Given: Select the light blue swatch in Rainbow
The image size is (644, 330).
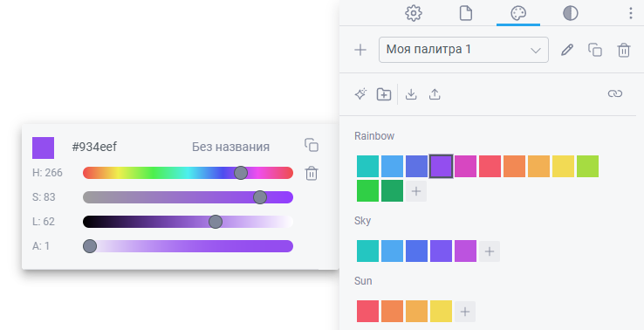Looking at the screenshot, I should 392,166.
